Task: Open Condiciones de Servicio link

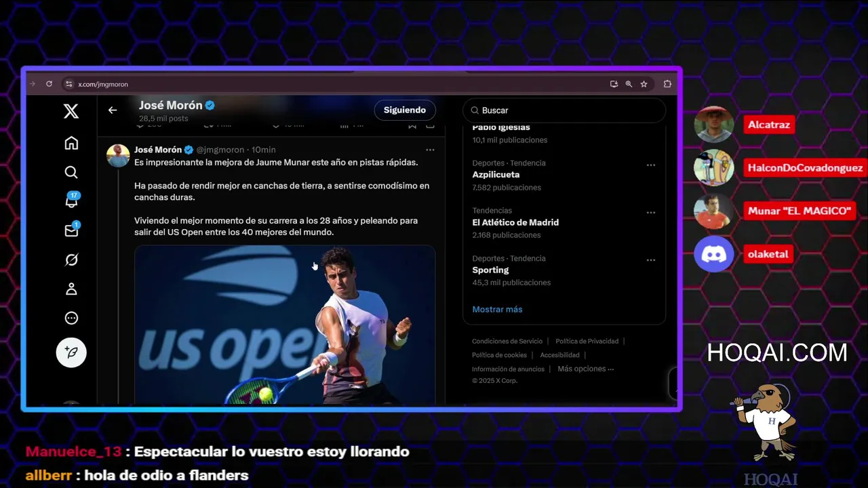Action: 507,341
